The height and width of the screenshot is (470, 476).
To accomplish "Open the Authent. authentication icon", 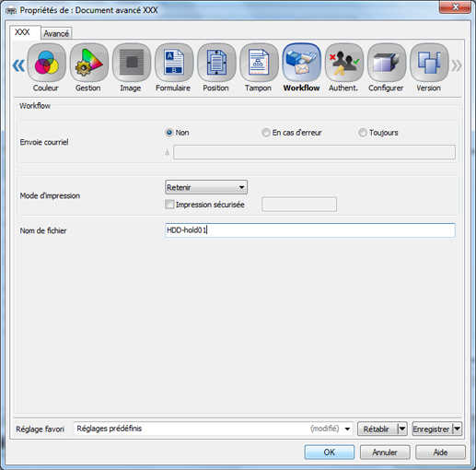I will pos(343,63).
